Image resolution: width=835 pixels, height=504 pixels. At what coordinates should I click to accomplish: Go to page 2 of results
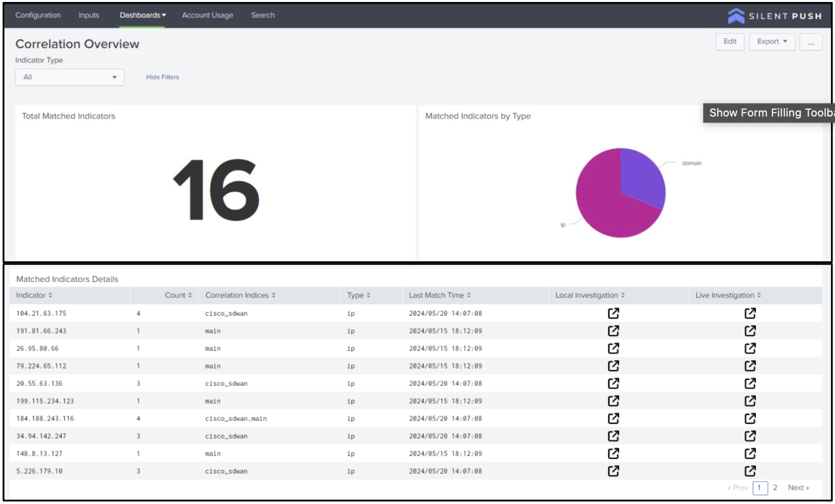tap(775, 488)
